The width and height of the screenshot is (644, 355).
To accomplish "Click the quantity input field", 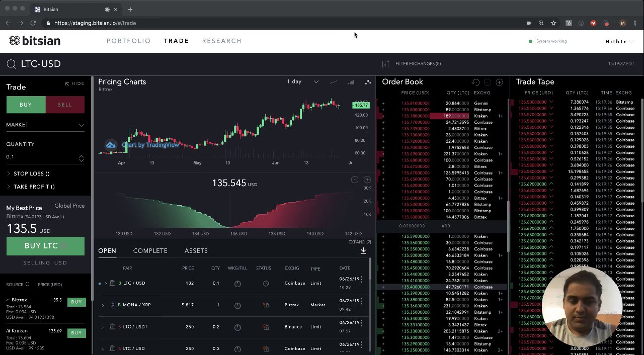I will coord(42,157).
